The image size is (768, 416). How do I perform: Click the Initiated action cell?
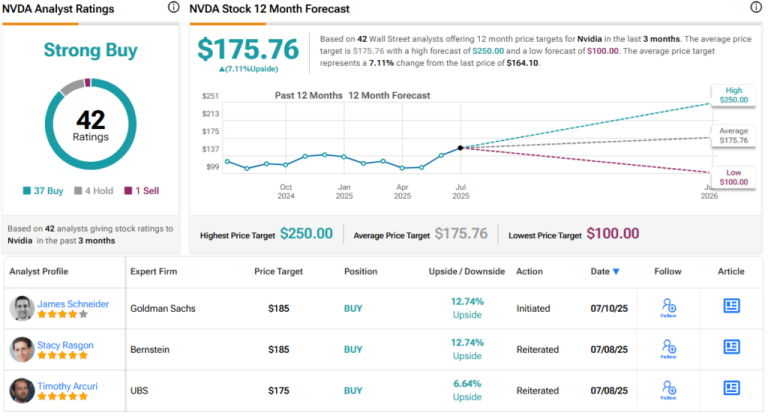(x=533, y=309)
